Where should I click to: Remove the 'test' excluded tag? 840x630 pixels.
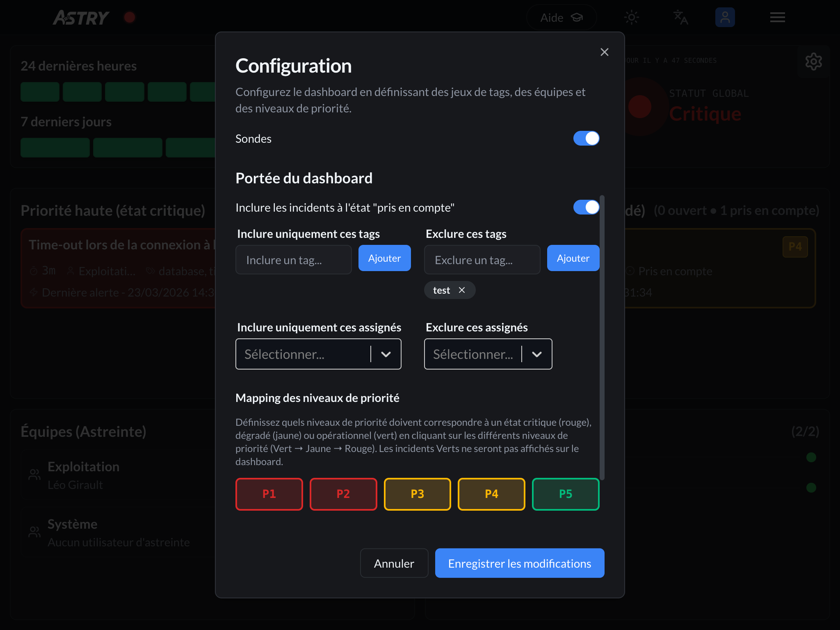tap(462, 290)
